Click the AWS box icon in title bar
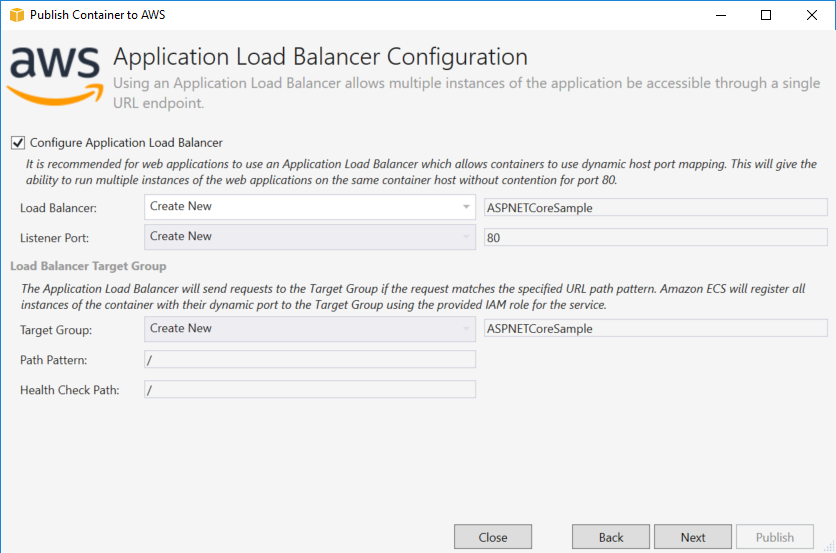This screenshot has height=553, width=836. coord(16,15)
